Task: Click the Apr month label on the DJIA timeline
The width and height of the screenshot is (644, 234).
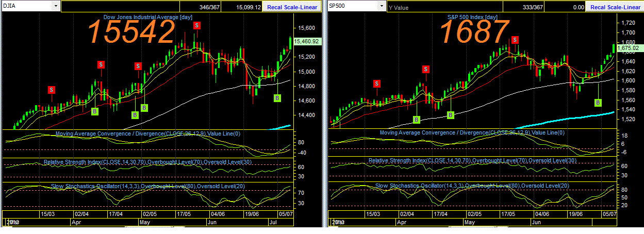Action: coord(76,223)
